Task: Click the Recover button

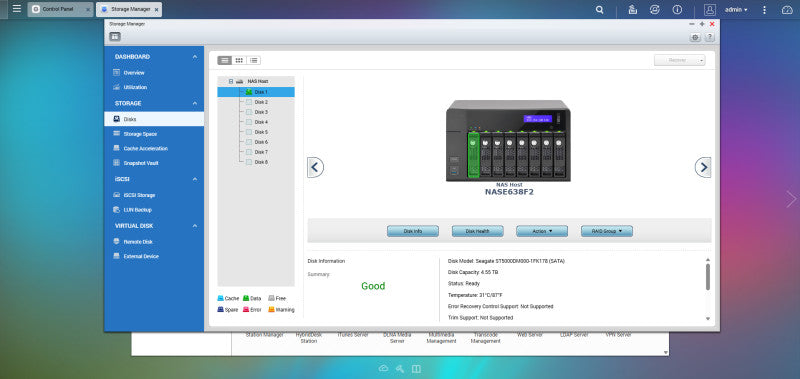Action: (x=677, y=60)
